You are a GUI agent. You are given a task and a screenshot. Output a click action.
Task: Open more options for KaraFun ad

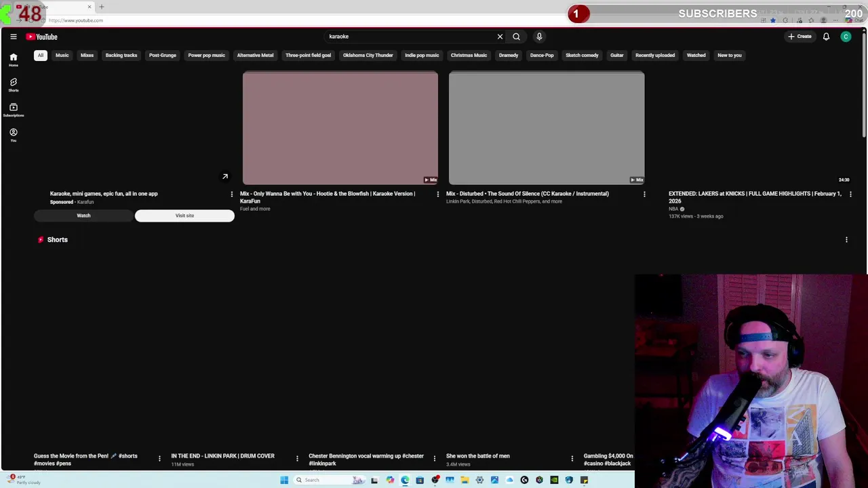pyautogui.click(x=231, y=195)
